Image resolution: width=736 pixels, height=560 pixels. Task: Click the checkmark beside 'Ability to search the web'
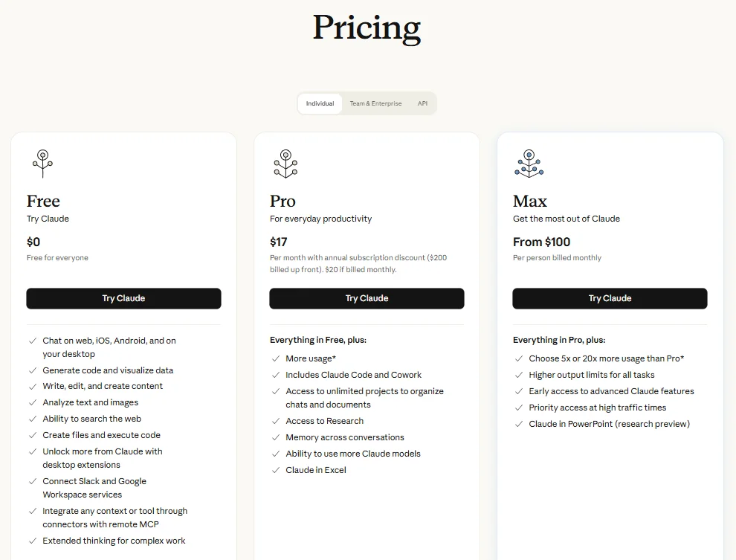click(x=31, y=419)
